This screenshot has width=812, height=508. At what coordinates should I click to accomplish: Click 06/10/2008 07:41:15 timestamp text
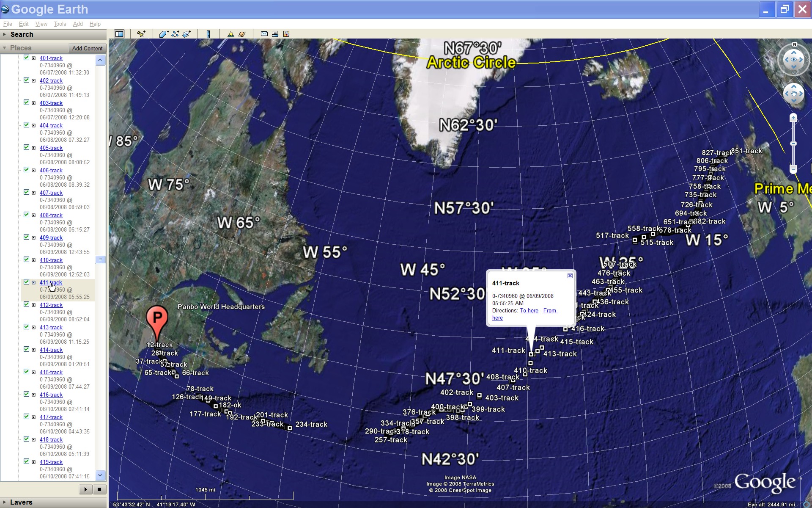point(65,476)
